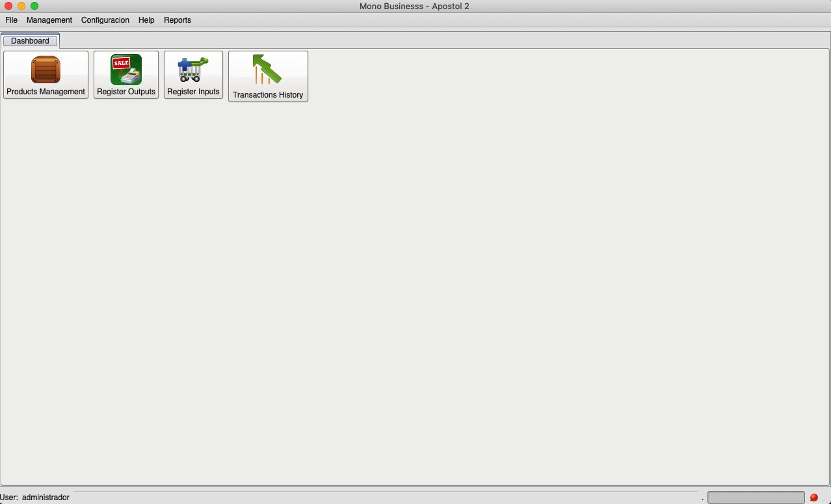The image size is (831, 504).
Task: Click the green arrow Transactions History icon
Action: pos(267,70)
